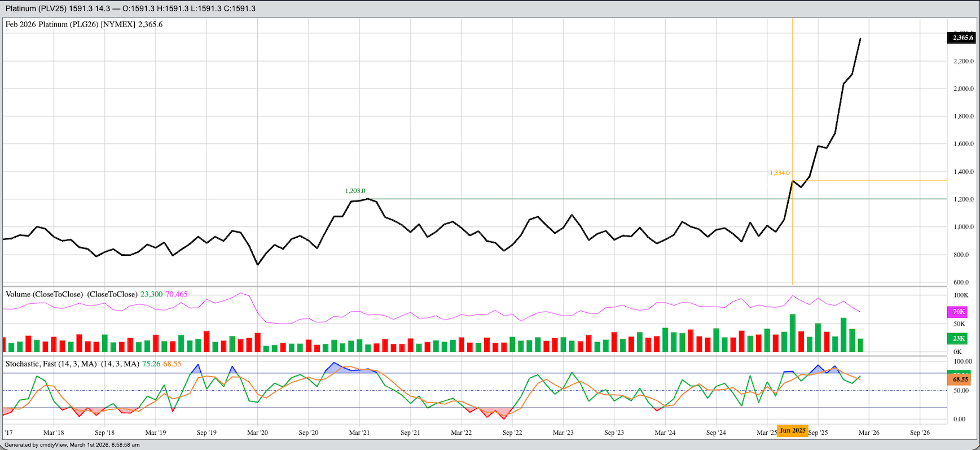Click the magenta 70K open interest tag
The height and width of the screenshot is (450, 980).
(x=958, y=312)
